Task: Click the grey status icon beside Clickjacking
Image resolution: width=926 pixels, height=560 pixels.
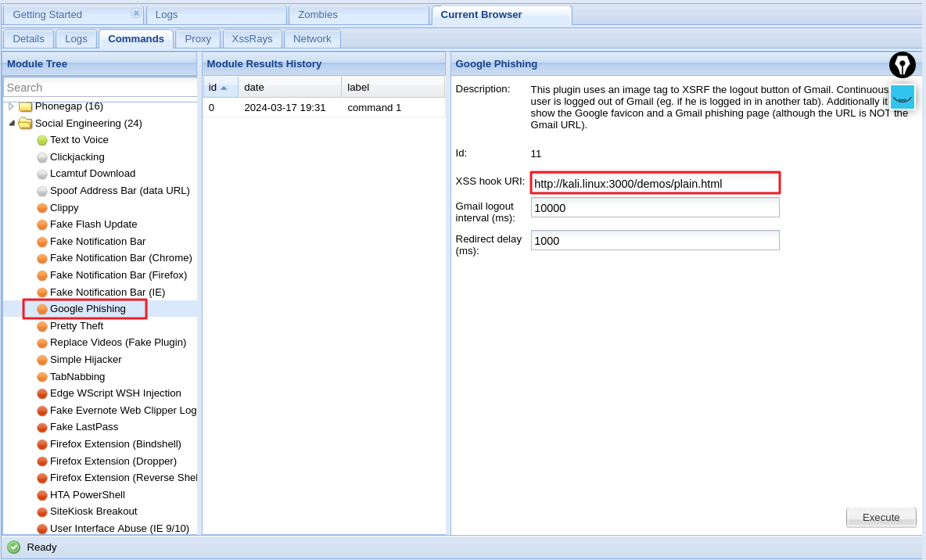Action: [42, 158]
